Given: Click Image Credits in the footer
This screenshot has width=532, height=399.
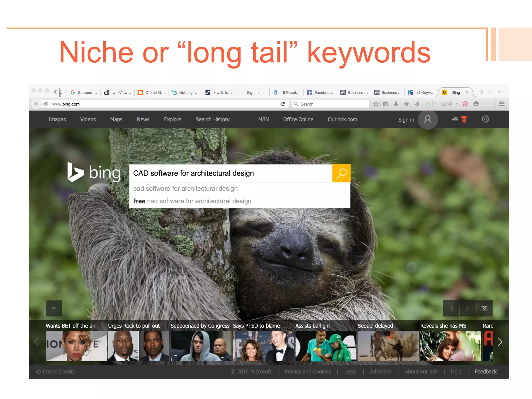Looking at the screenshot, I should point(56,372).
